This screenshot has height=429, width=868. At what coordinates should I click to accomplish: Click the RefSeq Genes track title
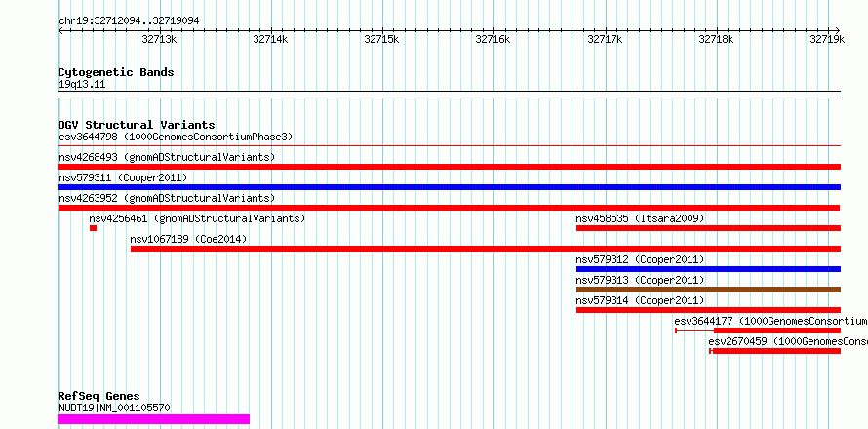[99, 396]
